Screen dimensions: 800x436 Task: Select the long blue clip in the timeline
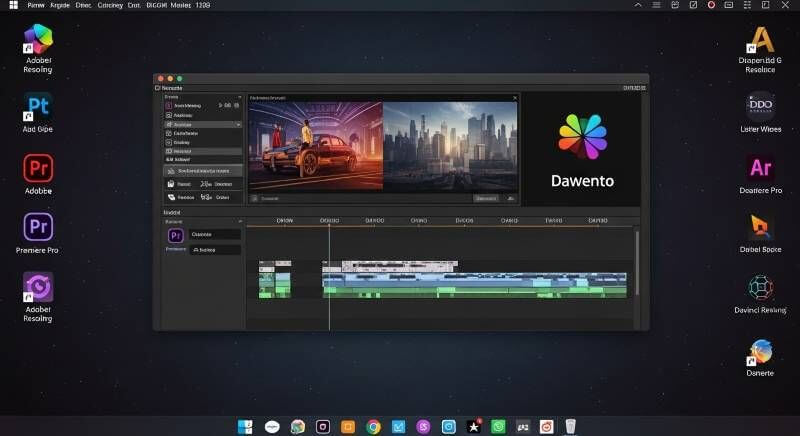click(474, 279)
